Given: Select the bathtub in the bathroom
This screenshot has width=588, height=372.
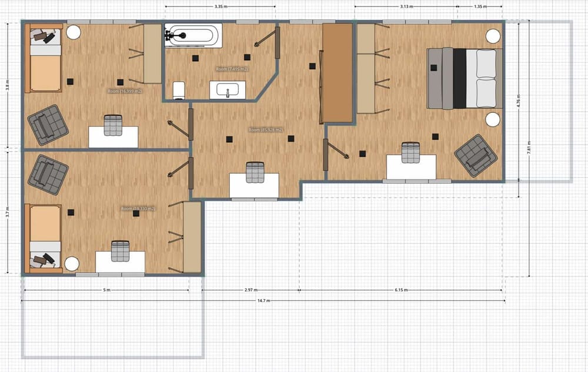Looking at the screenshot, I should 191,35.
